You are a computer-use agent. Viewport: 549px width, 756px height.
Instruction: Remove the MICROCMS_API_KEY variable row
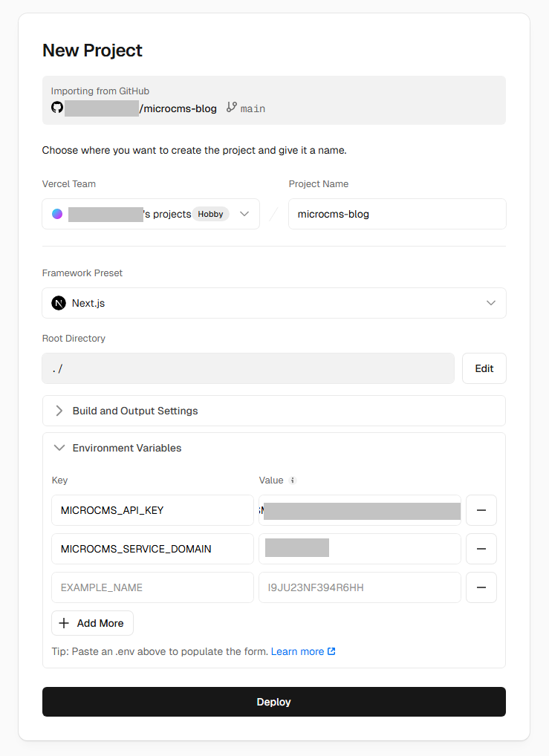pyautogui.click(x=481, y=510)
